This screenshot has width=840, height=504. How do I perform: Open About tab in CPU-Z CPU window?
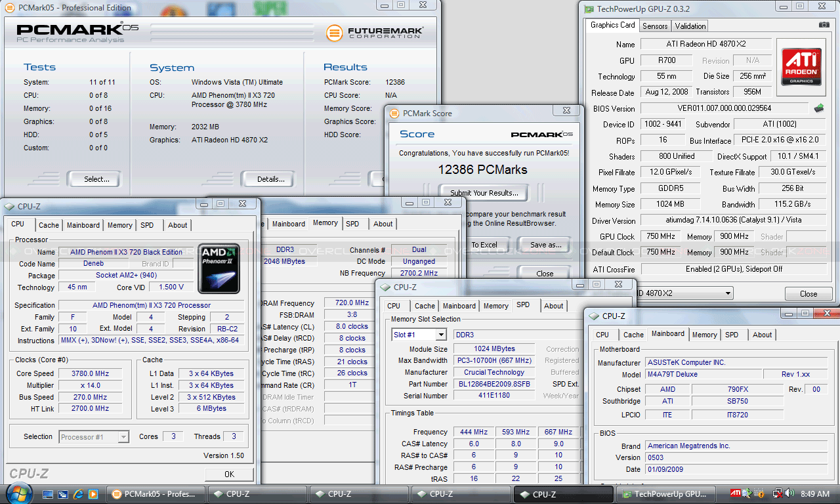pos(177,225)
